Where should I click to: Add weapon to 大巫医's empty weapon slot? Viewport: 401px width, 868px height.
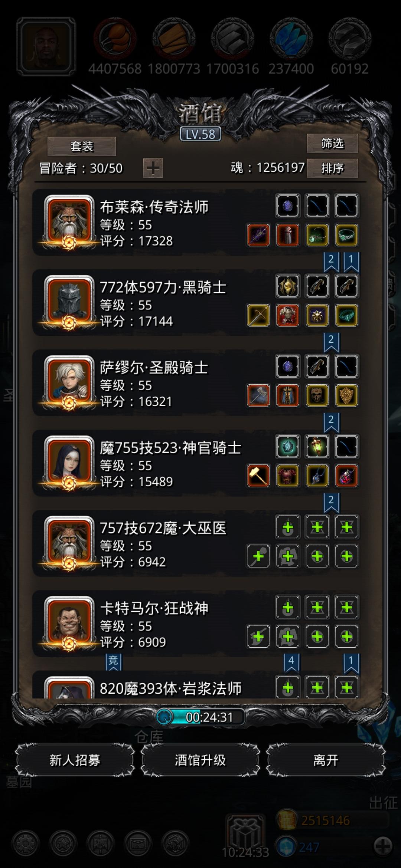point(258,556)
